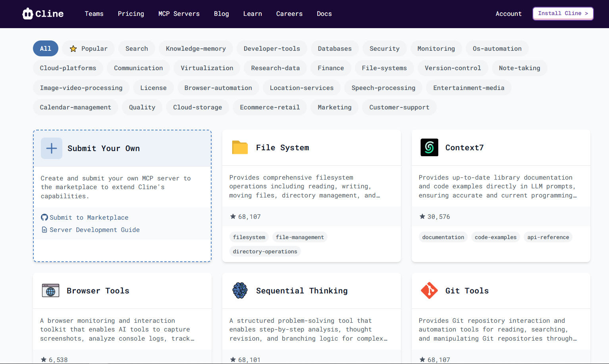
Task: Select the Image-video-processing filter
Action: [81, 88]
